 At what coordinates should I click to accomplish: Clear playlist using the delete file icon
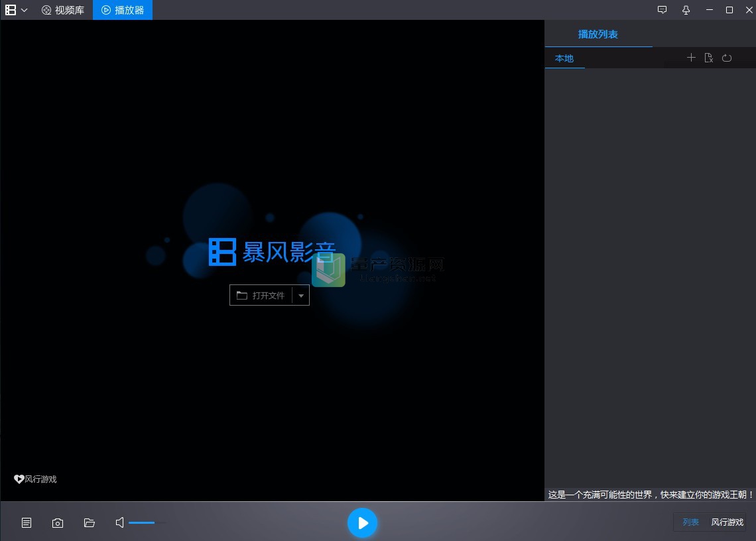[x=709, y=58]
